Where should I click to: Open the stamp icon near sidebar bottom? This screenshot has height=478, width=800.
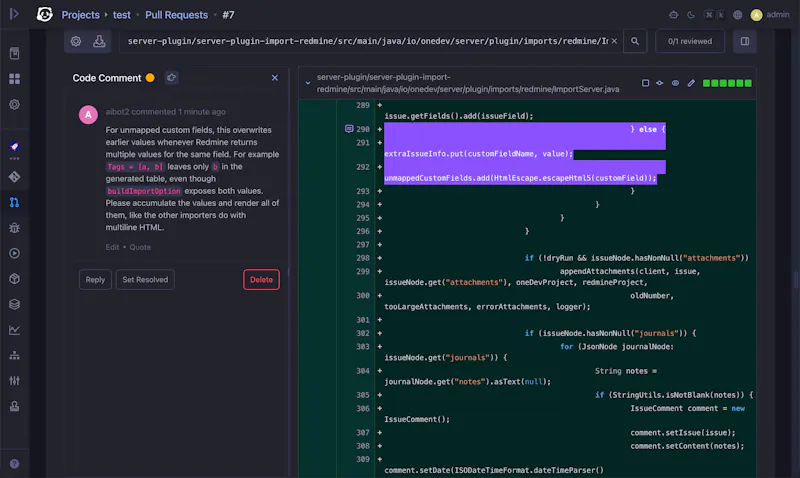pyautogui.click(x=14, y=407)
